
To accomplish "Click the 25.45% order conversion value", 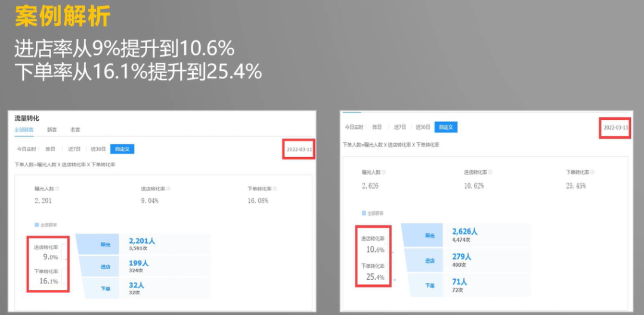I will [576, 186].
